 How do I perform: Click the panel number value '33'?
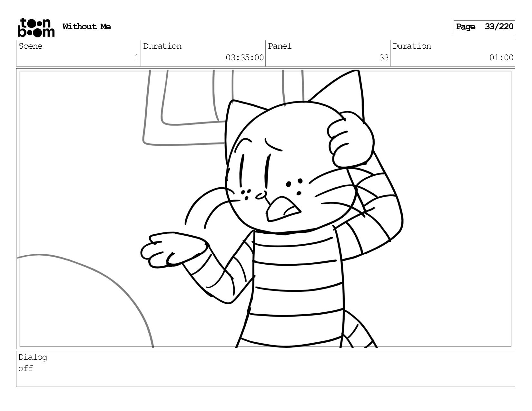(384, 58)
